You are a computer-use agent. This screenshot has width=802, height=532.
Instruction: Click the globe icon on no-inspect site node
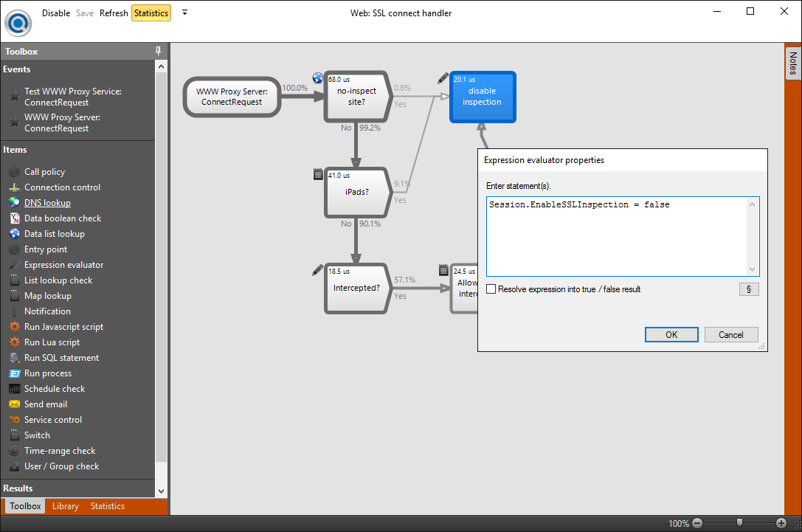click(x=318, y=77)
